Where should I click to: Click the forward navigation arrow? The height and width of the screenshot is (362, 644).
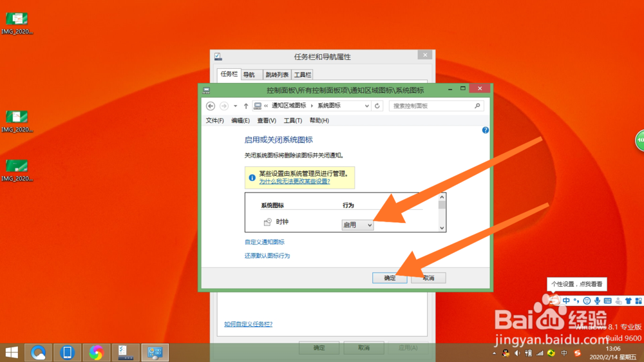(x=224, y=106)
